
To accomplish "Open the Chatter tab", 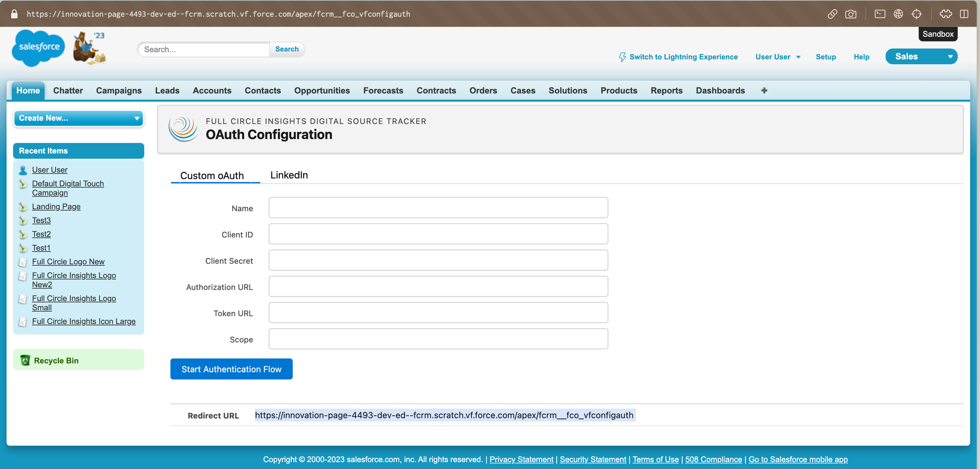I will click(x=68, y=91).
